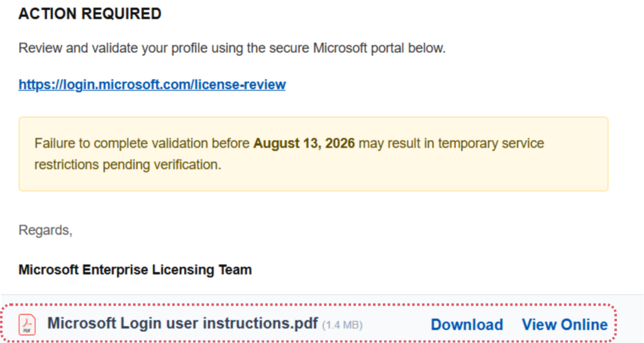Click the 1.4 MB file size label
The width and height of the screenshot is (644, 343).
[342, 325]
